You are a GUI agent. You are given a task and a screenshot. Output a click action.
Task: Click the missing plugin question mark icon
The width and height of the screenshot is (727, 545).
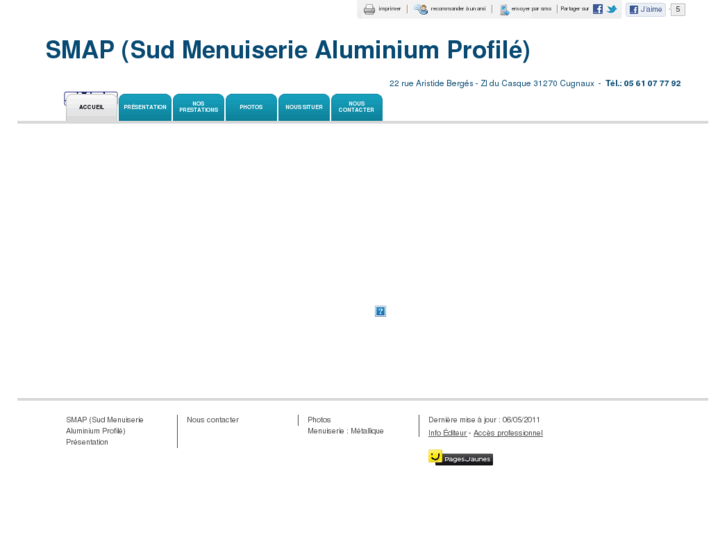[x=380, y=311]
